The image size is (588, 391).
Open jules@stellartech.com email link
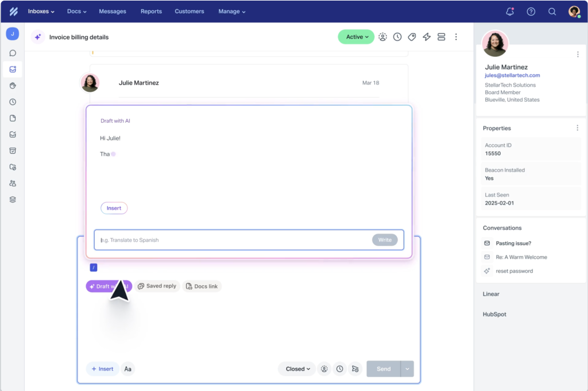tap(512, 75)
